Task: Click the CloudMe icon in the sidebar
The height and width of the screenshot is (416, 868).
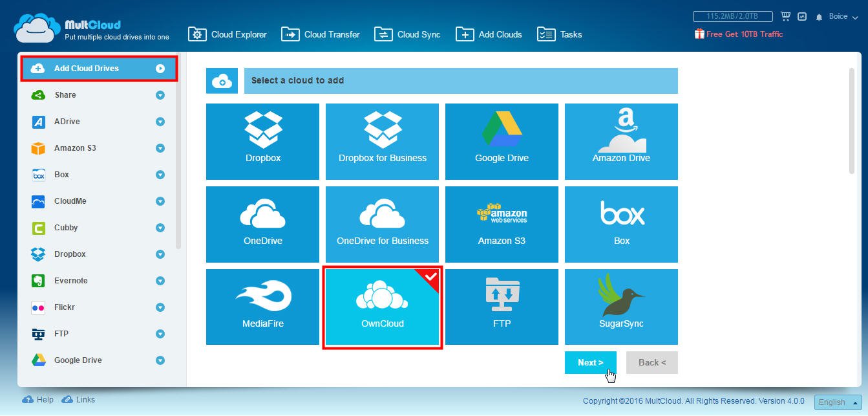Action: pyautogui.click(x=38, y=201)
